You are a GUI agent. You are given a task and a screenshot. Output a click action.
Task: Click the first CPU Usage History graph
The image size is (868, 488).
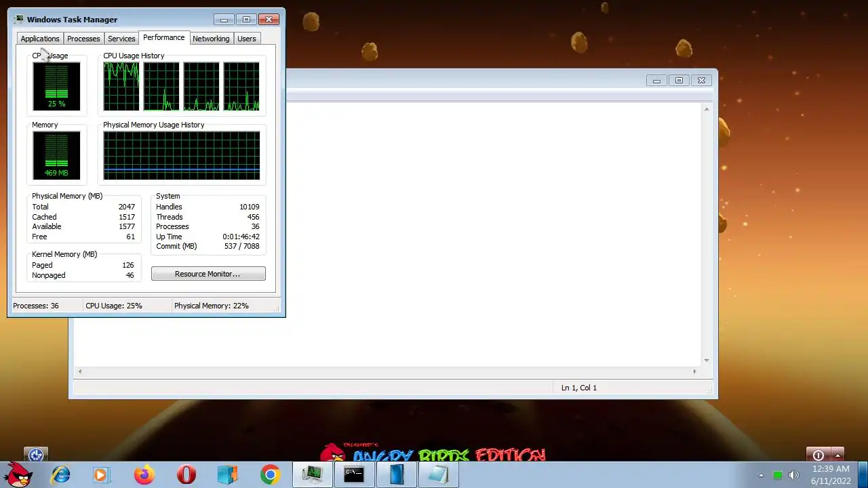point(121,86)
